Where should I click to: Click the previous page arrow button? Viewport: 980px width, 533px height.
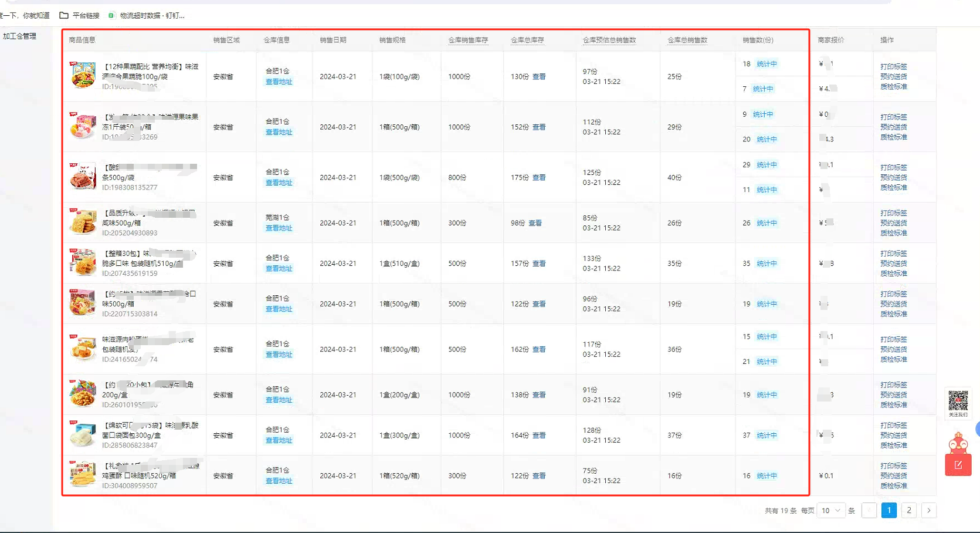869,511
